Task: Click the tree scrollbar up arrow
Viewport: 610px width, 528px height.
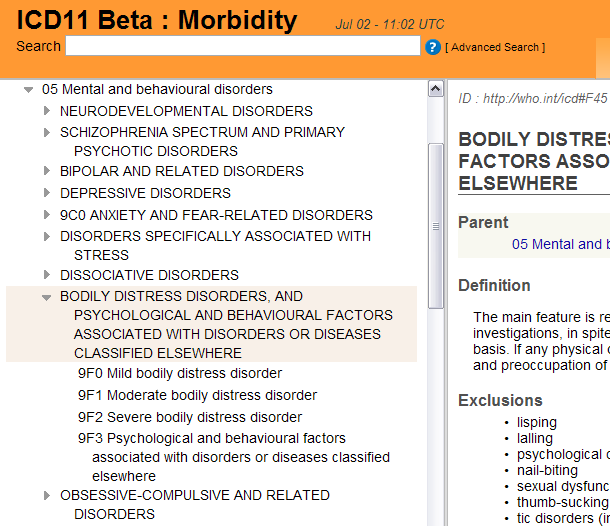Action: coord(435,89)
